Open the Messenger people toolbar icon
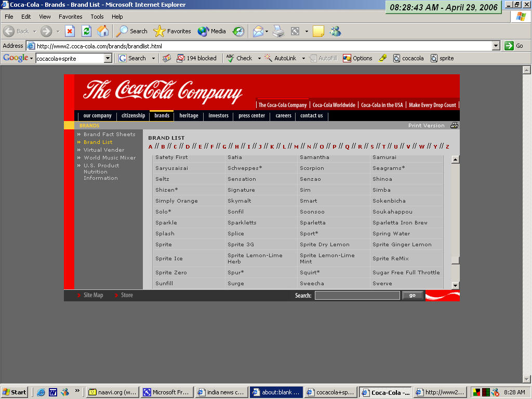Viewport: 532px width, 399px height. 335,31
